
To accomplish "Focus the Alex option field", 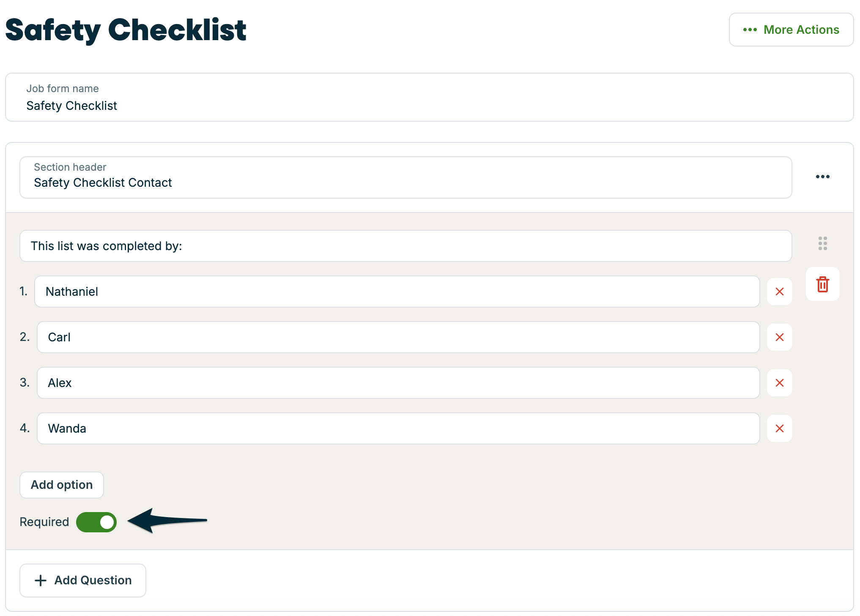I will (398, 383).
